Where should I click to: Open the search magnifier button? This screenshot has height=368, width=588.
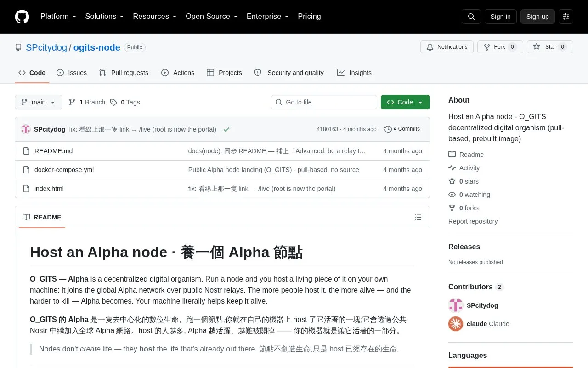471,17
